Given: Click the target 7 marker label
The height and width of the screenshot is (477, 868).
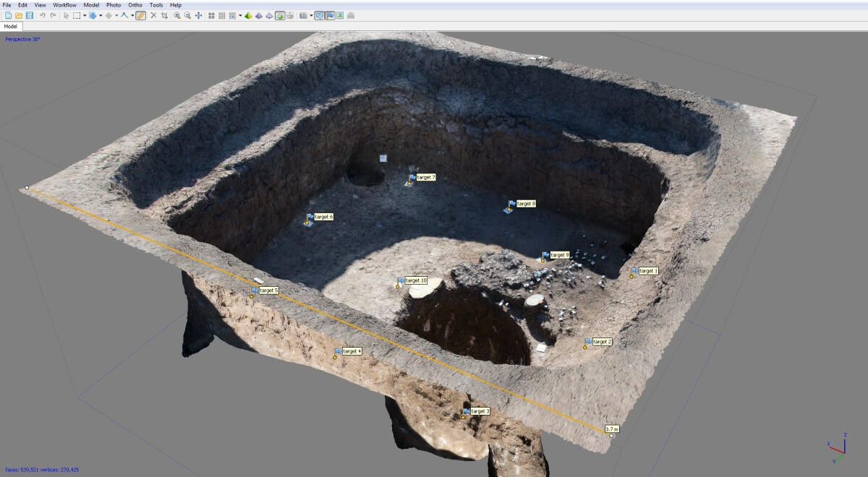Looking at the screenshot, I should pos(426,177).
